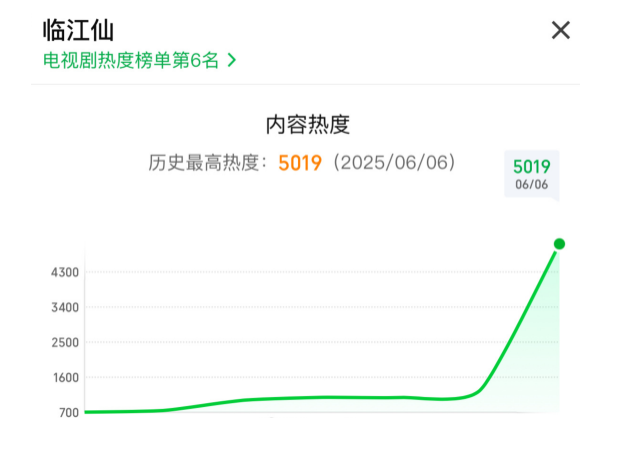Image resolution: width=634 pixels, height=453 pixels.
Task: Click the 1600 y-axis label
Action: (66, 377)
